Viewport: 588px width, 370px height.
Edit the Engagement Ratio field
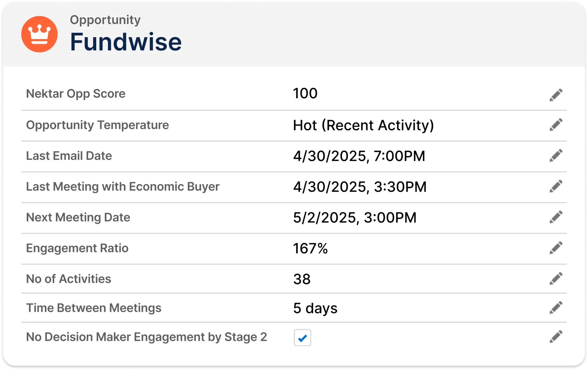click(556, 248)
